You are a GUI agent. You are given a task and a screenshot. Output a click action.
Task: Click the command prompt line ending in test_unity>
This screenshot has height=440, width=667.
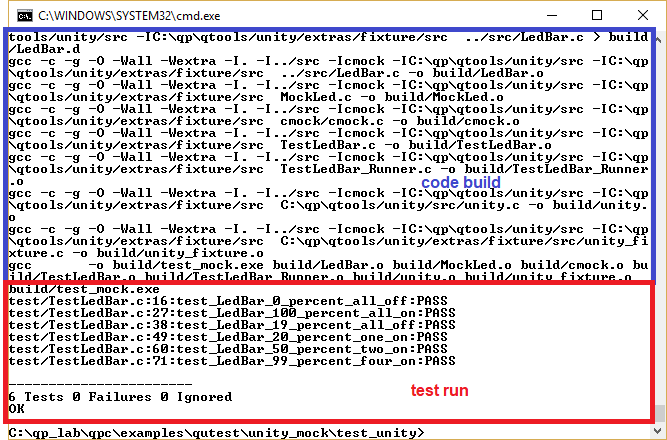(x=215, y=432)
